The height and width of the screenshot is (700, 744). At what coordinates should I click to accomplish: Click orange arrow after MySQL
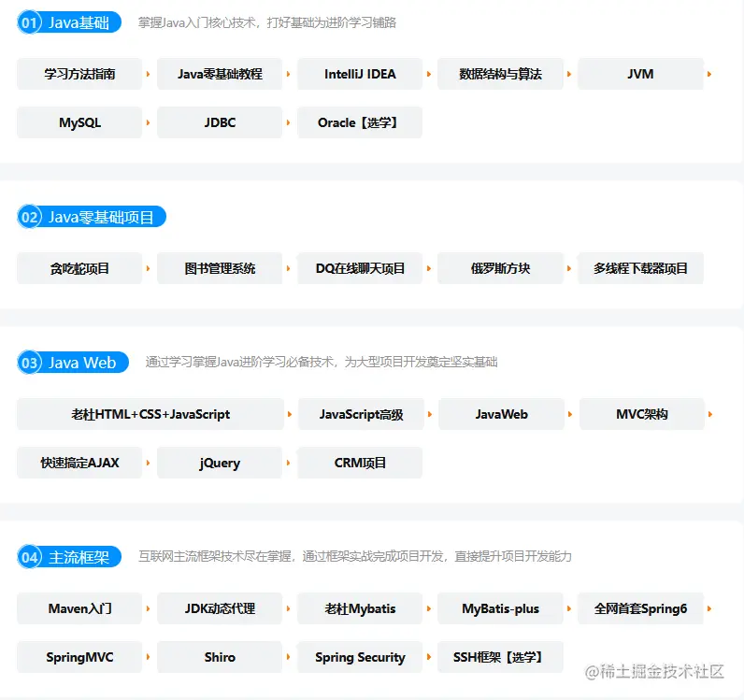click(x=148, y=122)
